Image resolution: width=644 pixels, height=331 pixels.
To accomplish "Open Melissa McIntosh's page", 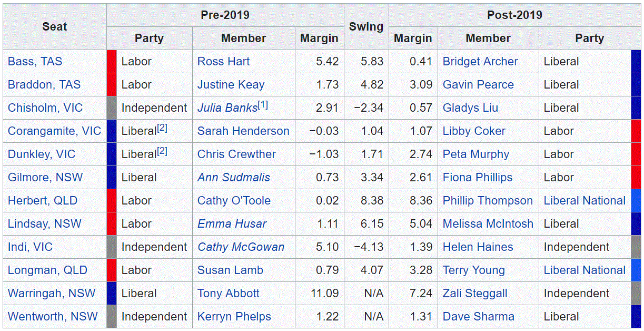I will [x=488, y=224].
